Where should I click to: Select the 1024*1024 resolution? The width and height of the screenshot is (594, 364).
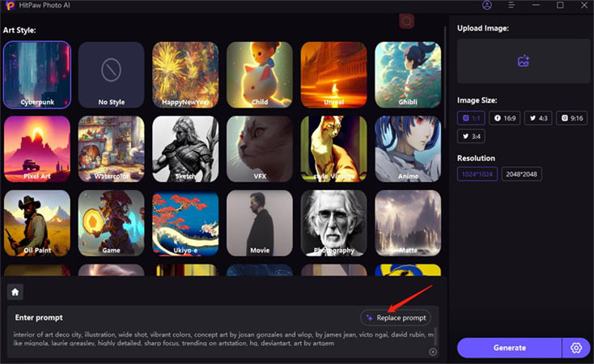[x=477, y=174]
